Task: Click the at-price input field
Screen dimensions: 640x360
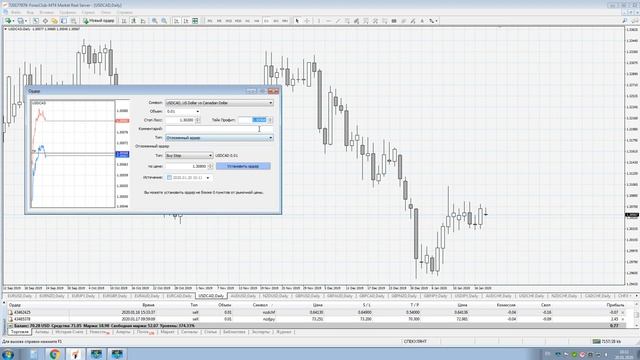Action: click(187, 166)
